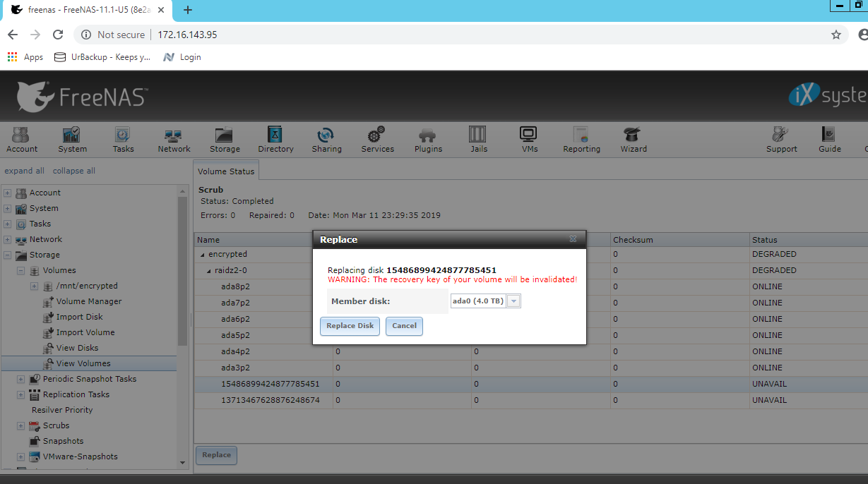
Task: Go back in browser history
Action: pyautogui.click(x=13, y=35)
